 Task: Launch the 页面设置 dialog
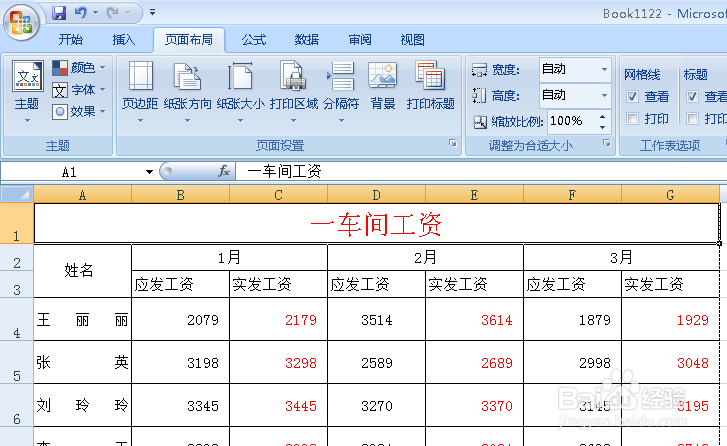[453, 144]
